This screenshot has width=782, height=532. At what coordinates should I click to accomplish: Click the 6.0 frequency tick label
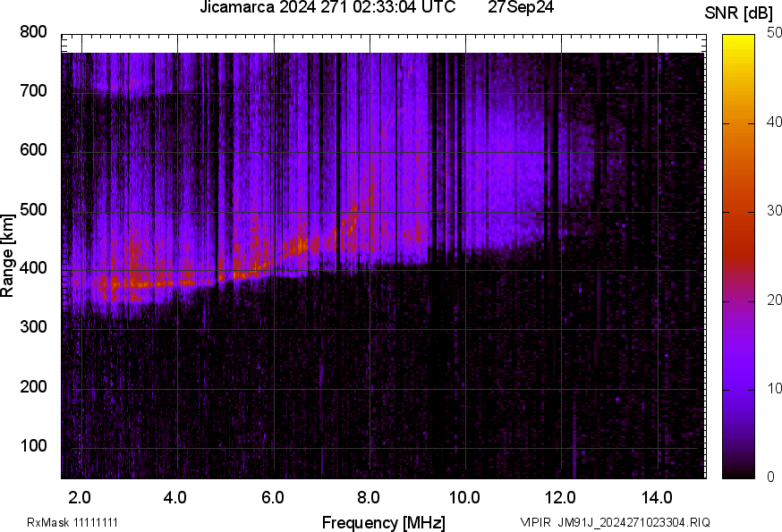pyautogui.click(x=272, y=498)
